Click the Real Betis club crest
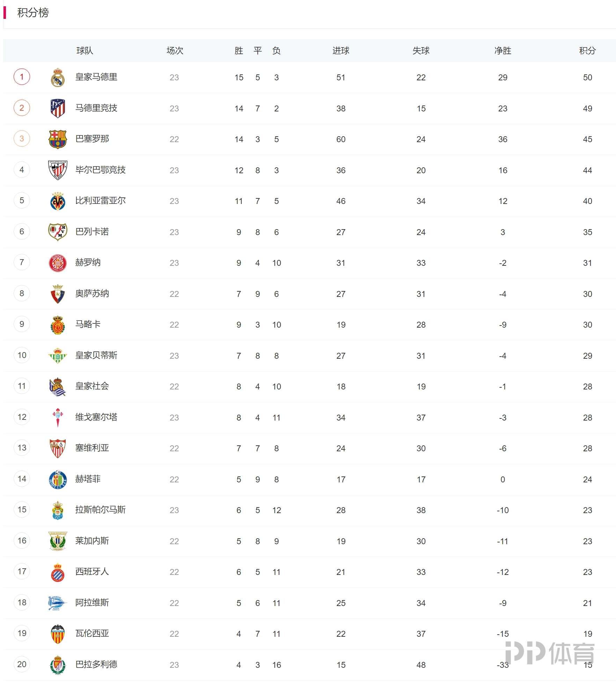 point(58,356)
